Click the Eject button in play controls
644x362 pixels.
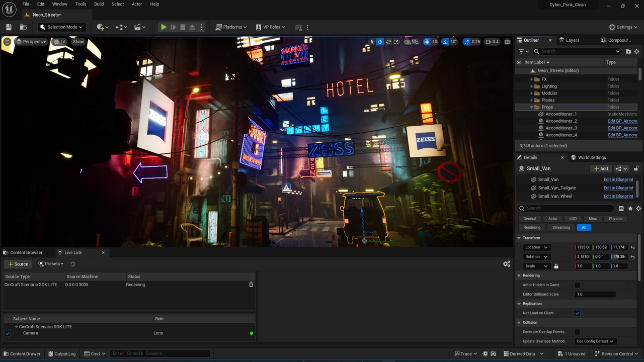click(x=192, y=27)
